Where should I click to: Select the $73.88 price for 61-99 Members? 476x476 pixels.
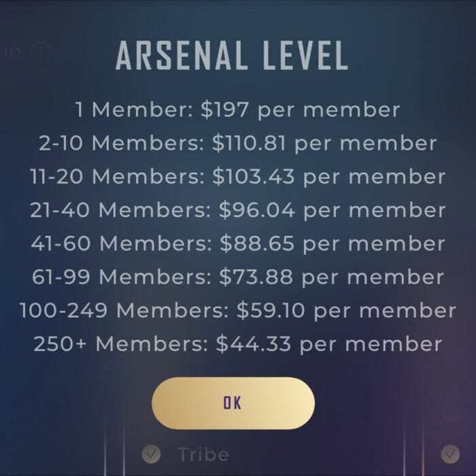256,277
